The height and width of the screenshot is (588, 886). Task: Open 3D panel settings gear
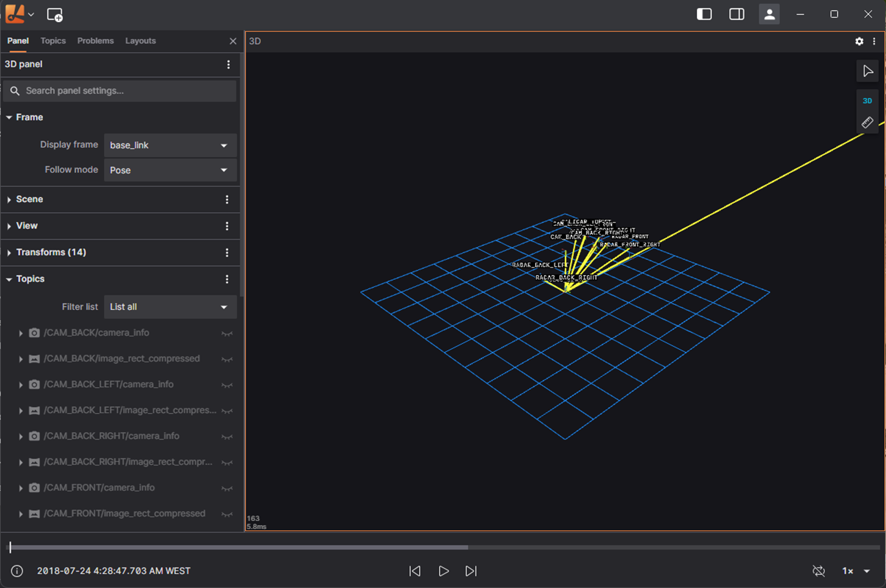click(859, 41)
